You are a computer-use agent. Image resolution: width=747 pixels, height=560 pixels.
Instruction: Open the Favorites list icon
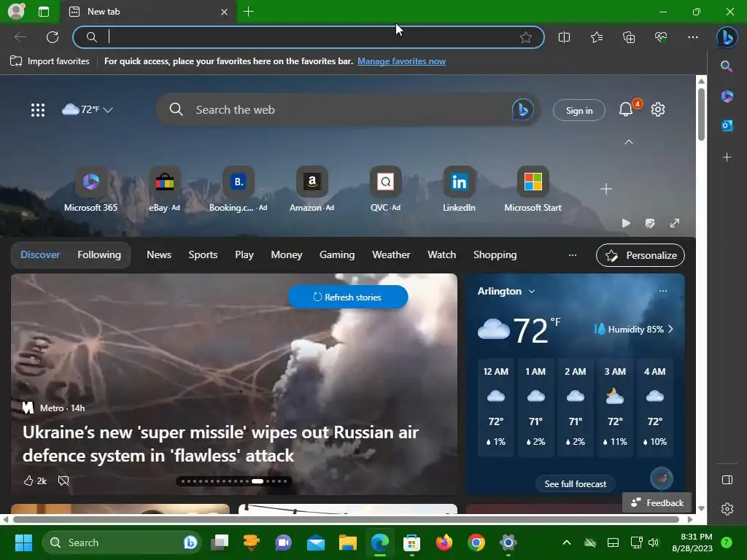pyautogui.click(x=597, y=37)
